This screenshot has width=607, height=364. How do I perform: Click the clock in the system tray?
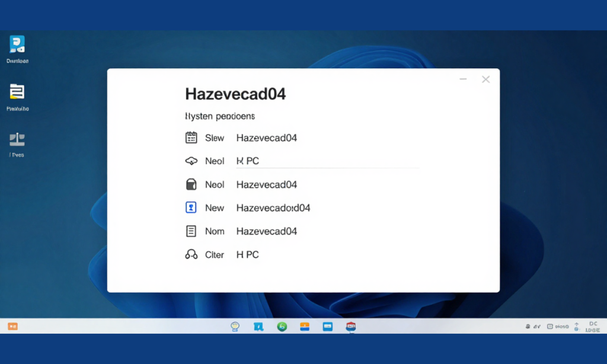593,327
